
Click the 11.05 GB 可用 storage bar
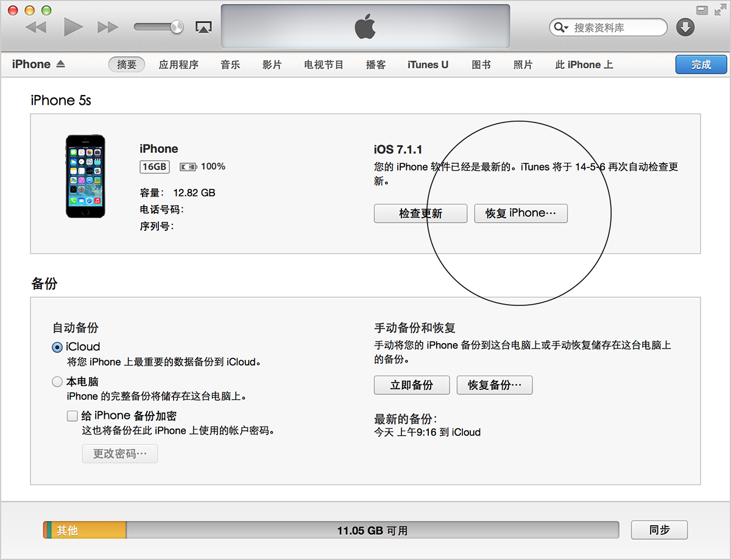pos(372,530)
